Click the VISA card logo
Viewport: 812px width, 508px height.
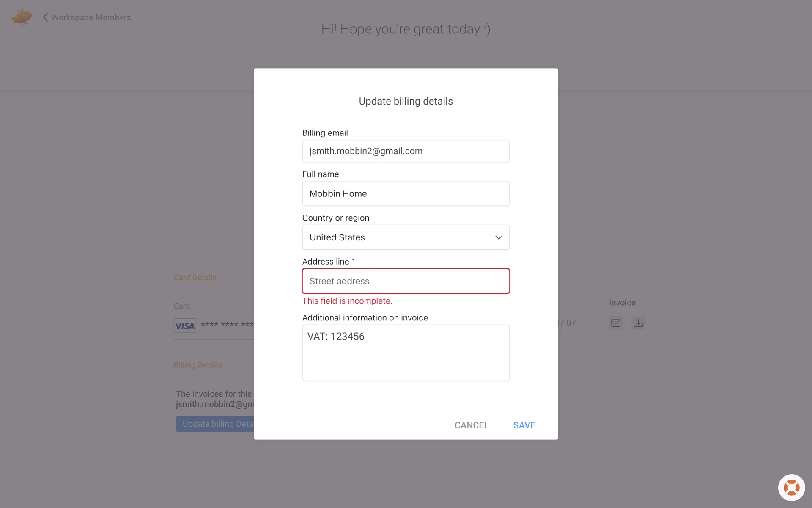(x=185, y=326)
